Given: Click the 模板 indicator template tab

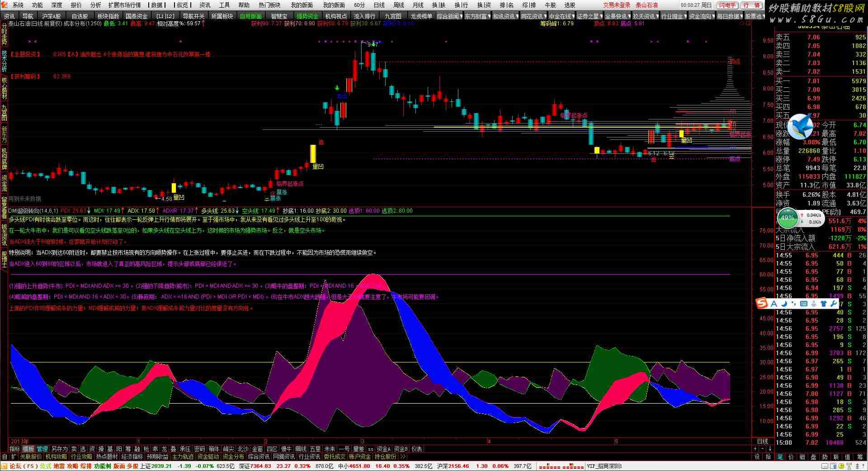Looking at the screenshot, I should pos(28,449).
